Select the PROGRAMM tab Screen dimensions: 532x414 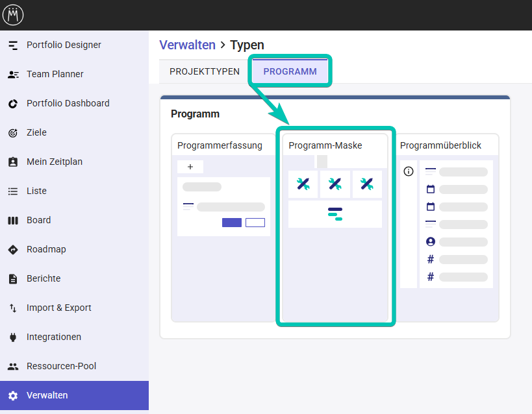click(x=290, y=71)
